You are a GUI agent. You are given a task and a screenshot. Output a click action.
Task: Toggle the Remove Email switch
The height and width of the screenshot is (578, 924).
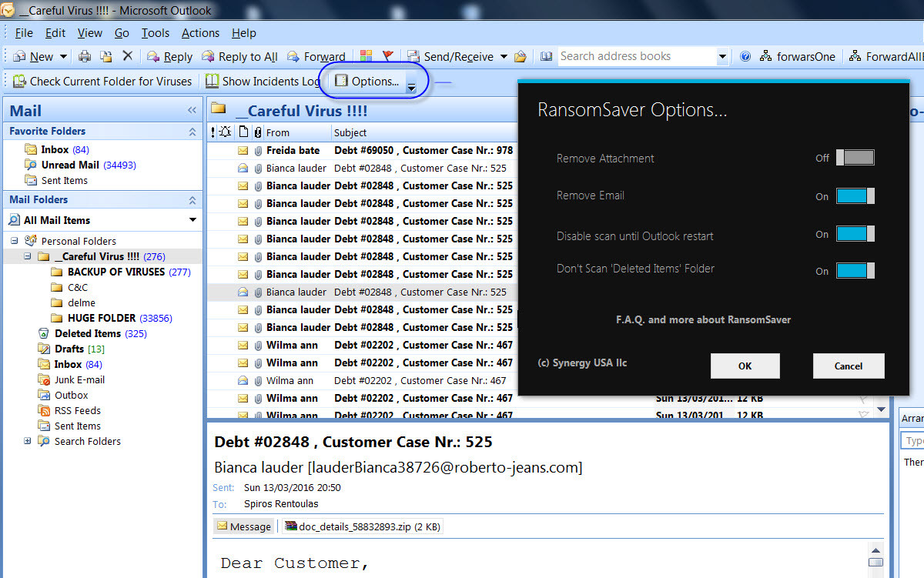[x=855, y=195]
